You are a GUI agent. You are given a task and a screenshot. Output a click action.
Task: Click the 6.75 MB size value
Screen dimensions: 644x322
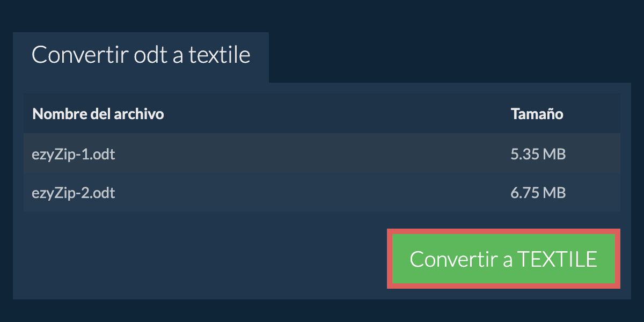coord(538,193)
